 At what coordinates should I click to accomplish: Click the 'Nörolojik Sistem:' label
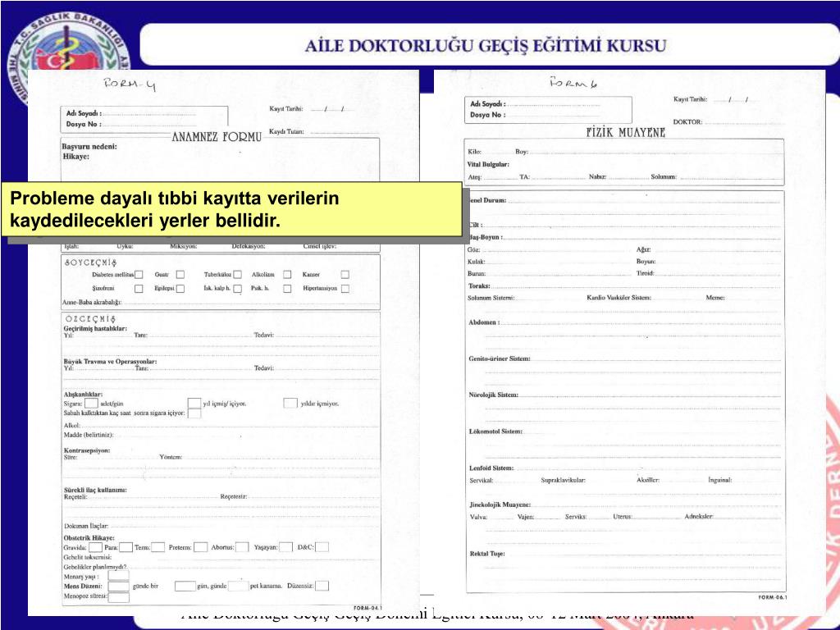pos(494,395)
